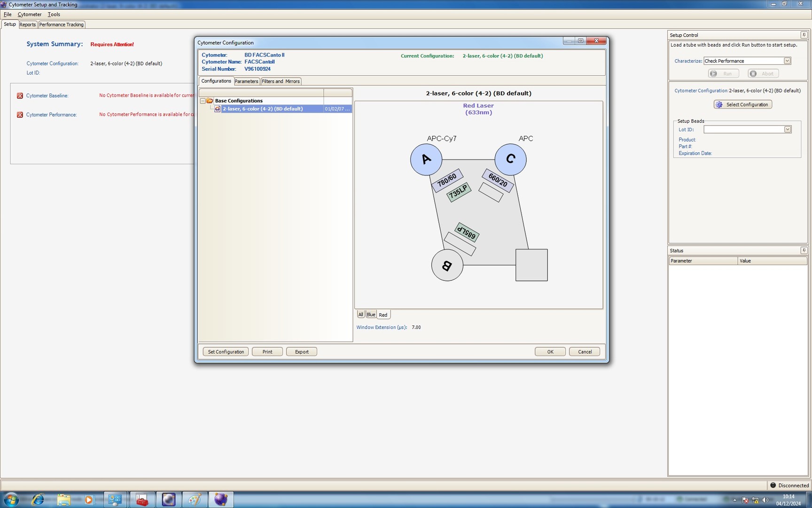Switch to Cytometer Setup and Tracking taskbar icon
This screenshot has height=508, width=812.
[221, 500]
